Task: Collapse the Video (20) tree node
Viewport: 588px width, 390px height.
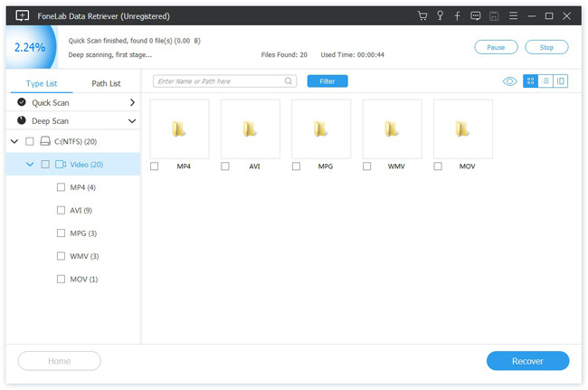Action: click(x=30, y=165)
